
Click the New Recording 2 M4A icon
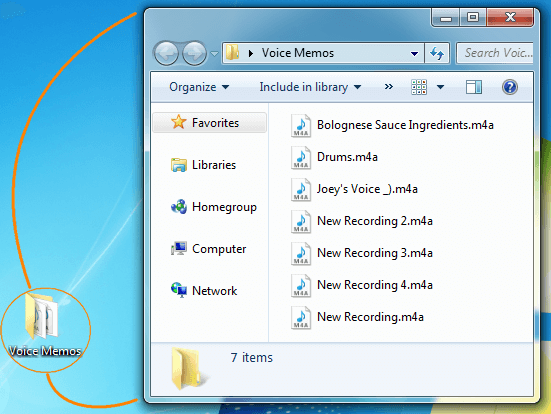pyautogui.click(x=301, y=221)
